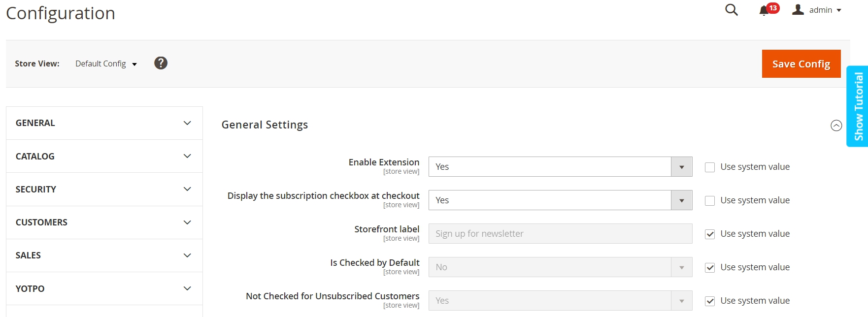Open the subscription checkbox at checkout dropdown
Image resolution: width=868 pixels, height=317 pixels.
[560, 200]
